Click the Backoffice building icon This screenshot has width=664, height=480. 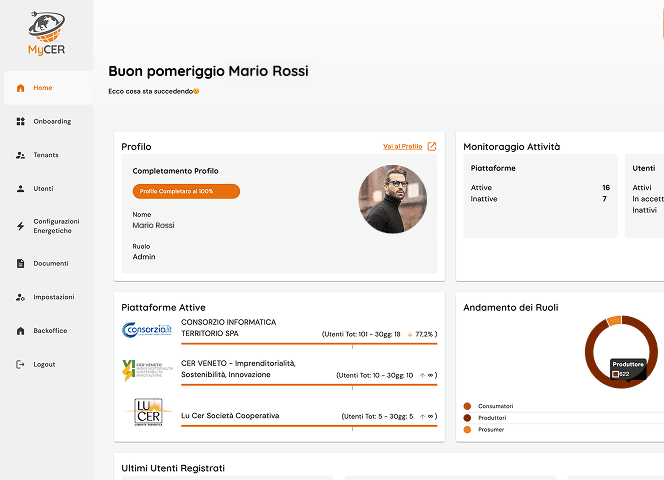pyautogui.click(x=21, y=330)
